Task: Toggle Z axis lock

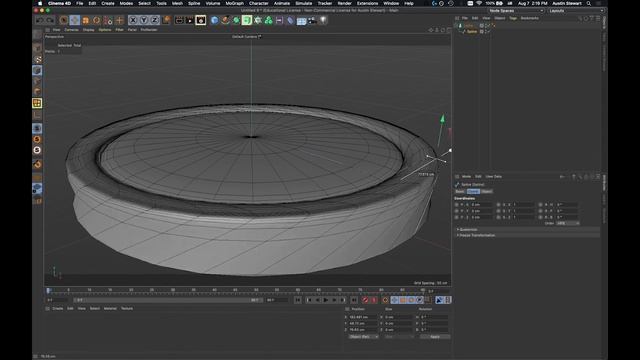Action: [155, 20]
